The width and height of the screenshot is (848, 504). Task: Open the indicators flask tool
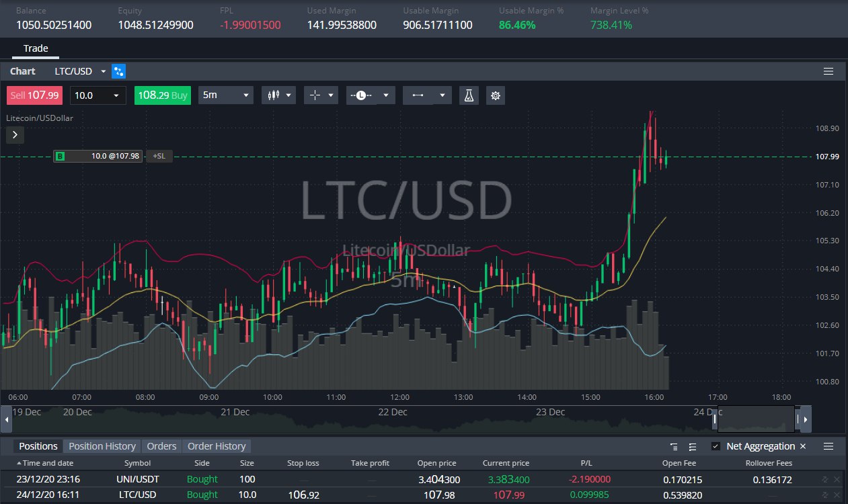[469, 95]
